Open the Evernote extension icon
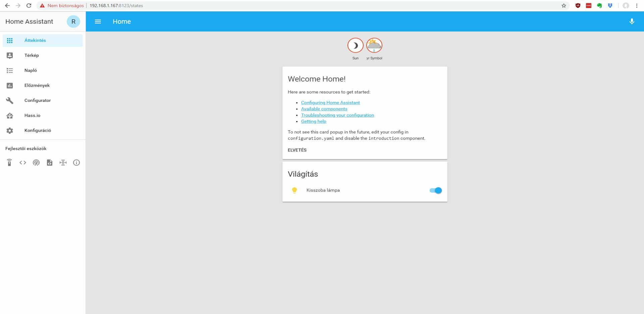This screenshot has width=644, height=314. pos(599,6)
